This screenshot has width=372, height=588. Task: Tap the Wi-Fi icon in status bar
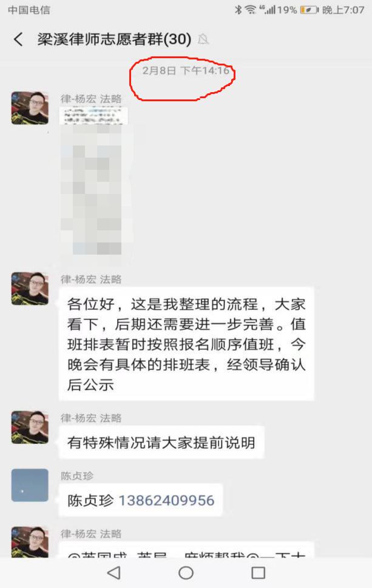click(x=251, y=10)
